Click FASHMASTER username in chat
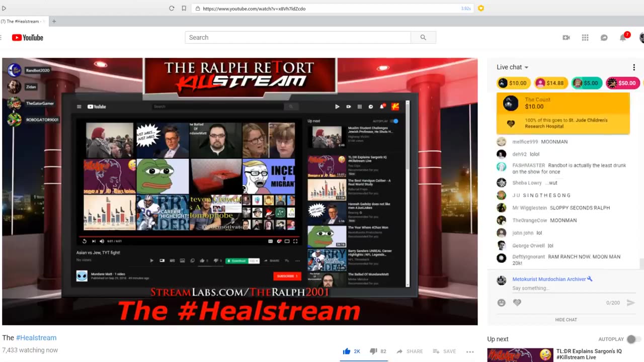644x362 pixels. [x=529, y=165]
